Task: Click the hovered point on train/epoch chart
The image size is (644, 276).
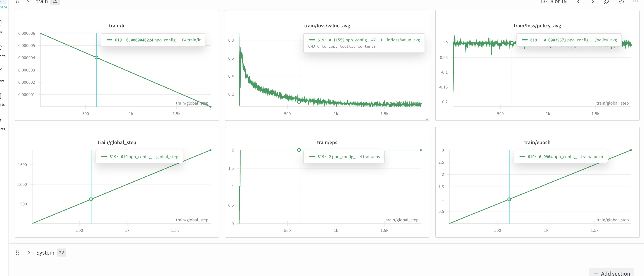Action: pyautogui.click(x=509, y=199)
